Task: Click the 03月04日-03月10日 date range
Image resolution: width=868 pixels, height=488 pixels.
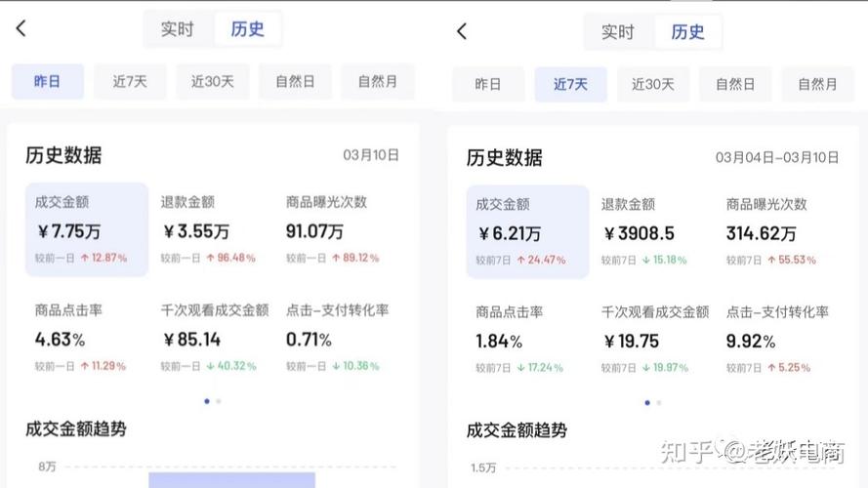Action: coord(776,157)
